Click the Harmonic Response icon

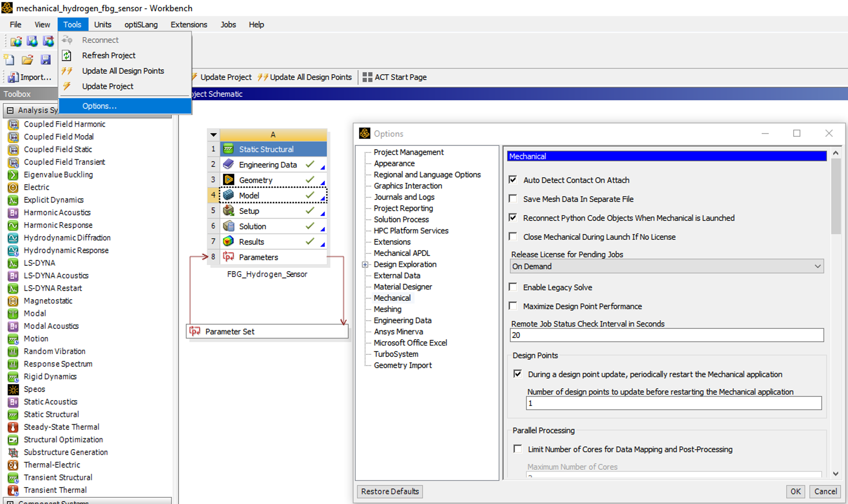tap(13, 225)
